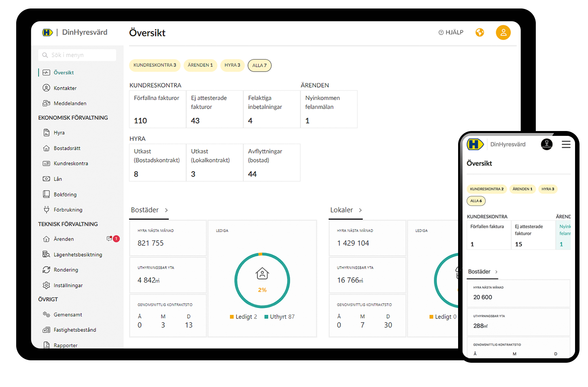Open the Fastighetsbestånd building icon

click(47, 330)
